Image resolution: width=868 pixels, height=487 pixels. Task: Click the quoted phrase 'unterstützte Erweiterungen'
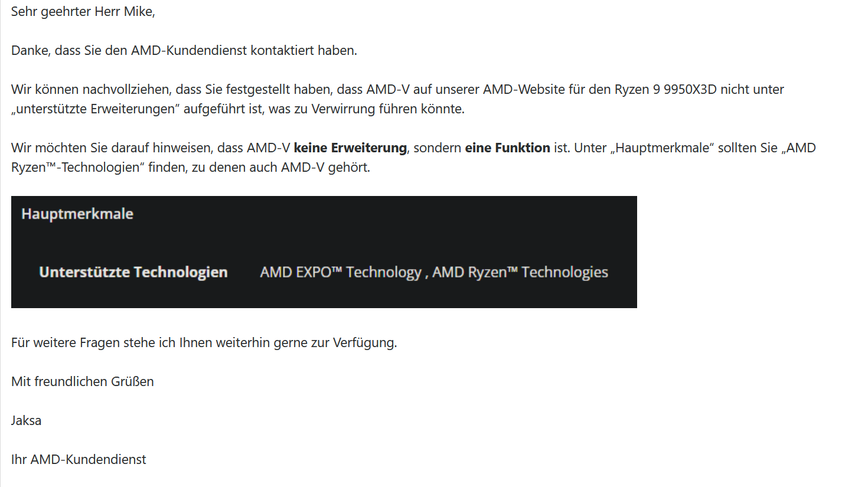tap(96, 109)
